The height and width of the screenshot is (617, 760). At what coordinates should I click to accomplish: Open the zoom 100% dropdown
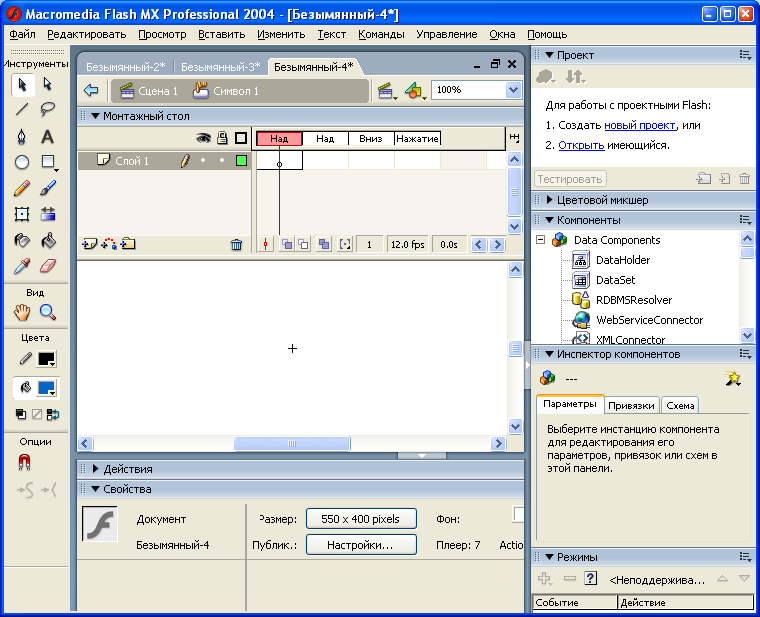(x=513, y=90)
